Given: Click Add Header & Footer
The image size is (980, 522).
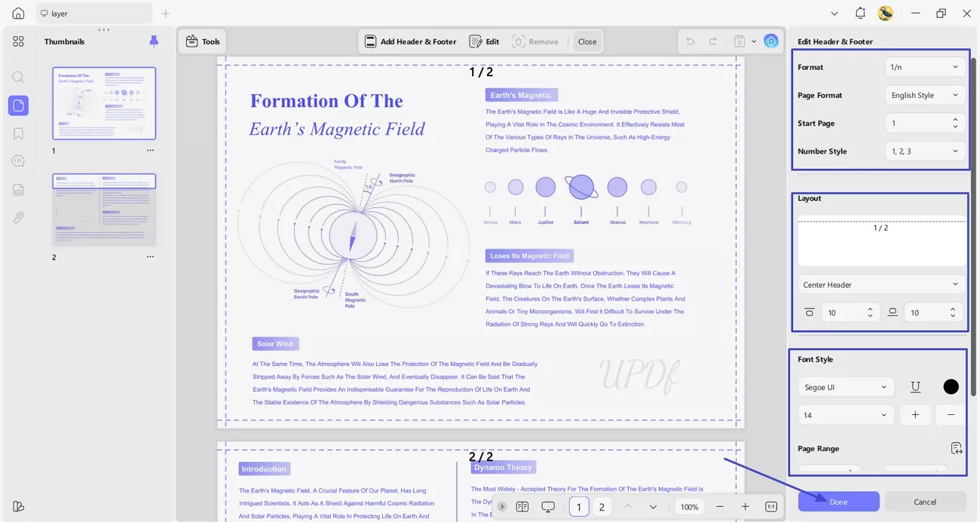Looking at the screenshot, I should (x=411, y=41).
